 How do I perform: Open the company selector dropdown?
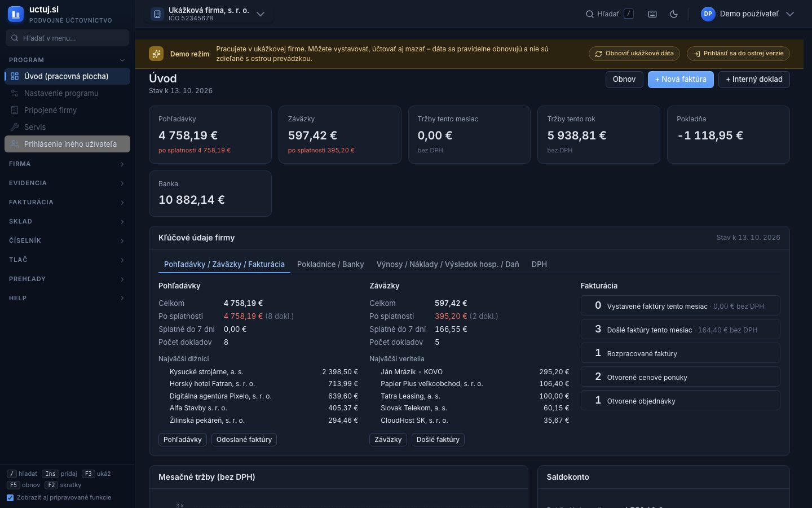pos(209,14)
